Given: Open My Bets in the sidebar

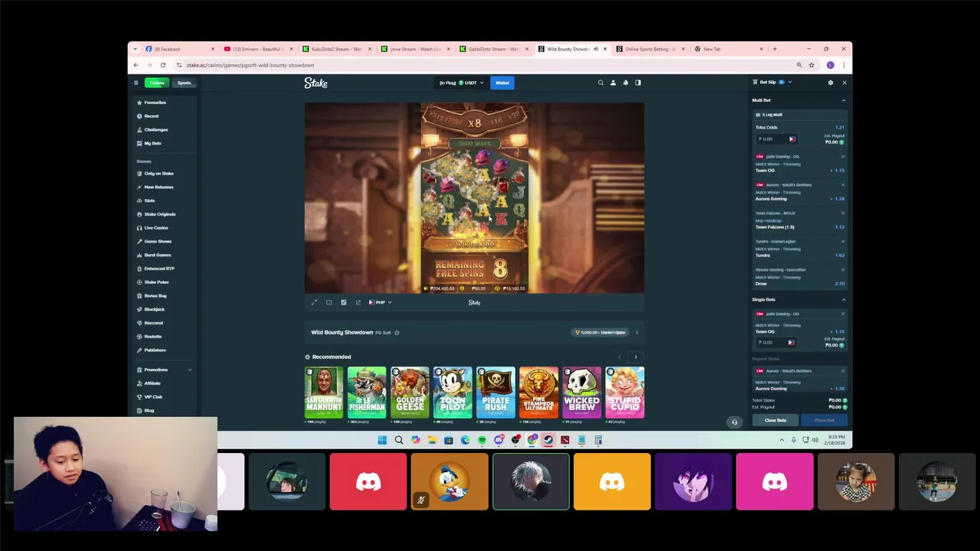Looking at the screenshot, I should [x=149, y=143].
